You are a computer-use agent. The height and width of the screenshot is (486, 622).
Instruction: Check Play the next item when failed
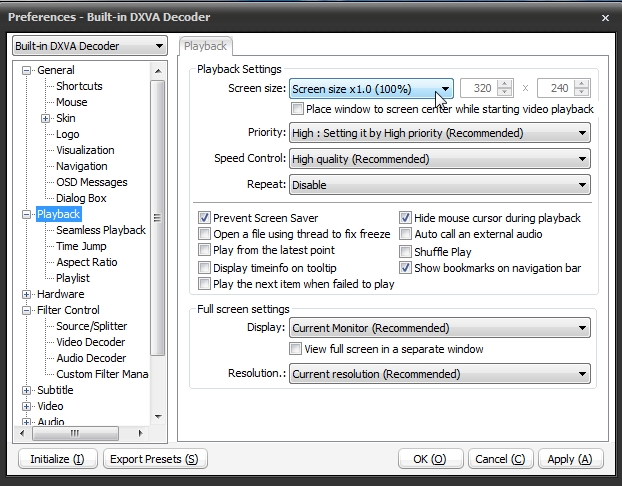click(x=204, y=284)
